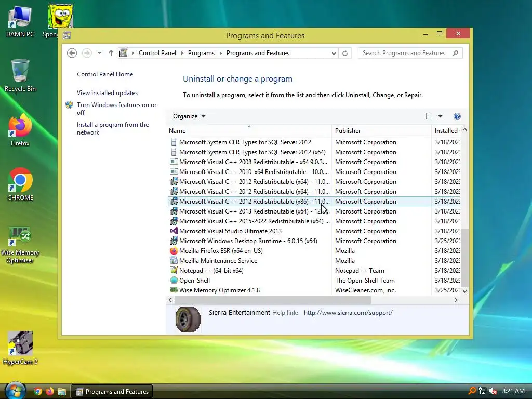Click the vertical scrollbar thumb in program list
Image resolution: width=532 pixels, height=399 pixels.
click(464, 258)
